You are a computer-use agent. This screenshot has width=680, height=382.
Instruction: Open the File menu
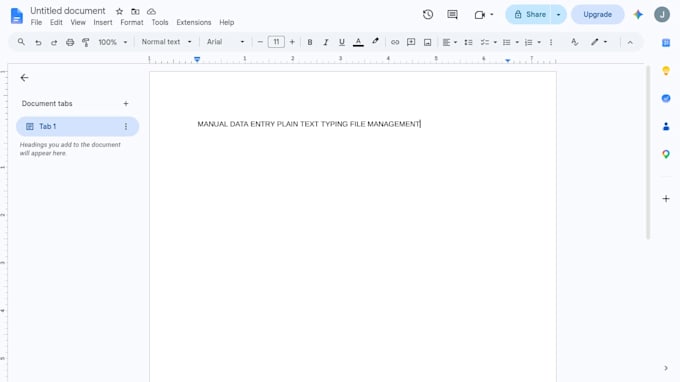pyautogui.click(x=36, y=23)
